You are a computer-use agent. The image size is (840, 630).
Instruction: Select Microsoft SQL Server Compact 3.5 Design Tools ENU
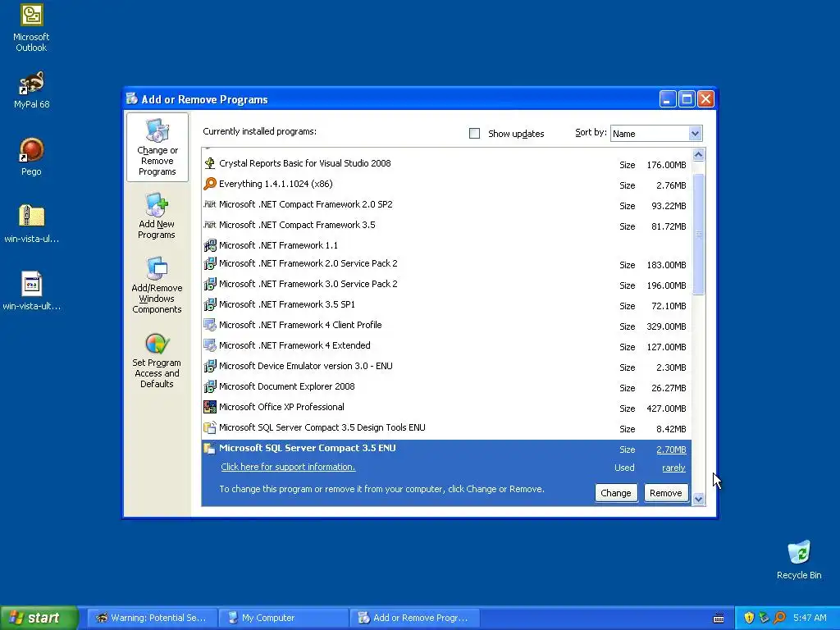tap(445, 428)
